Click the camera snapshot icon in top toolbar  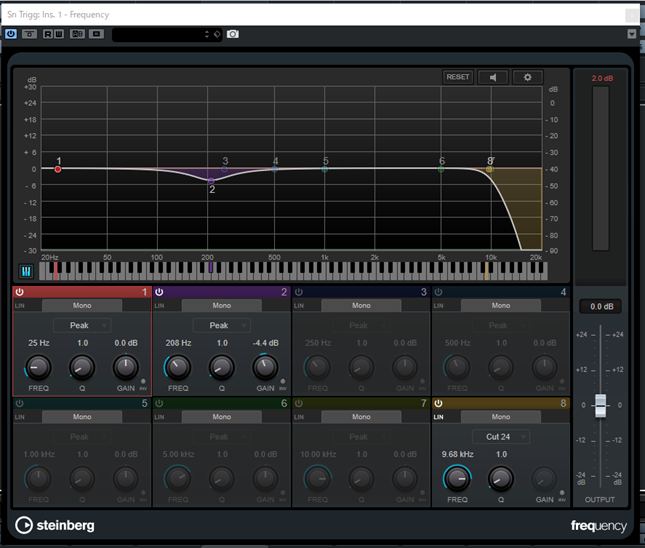tap(233, 34)
